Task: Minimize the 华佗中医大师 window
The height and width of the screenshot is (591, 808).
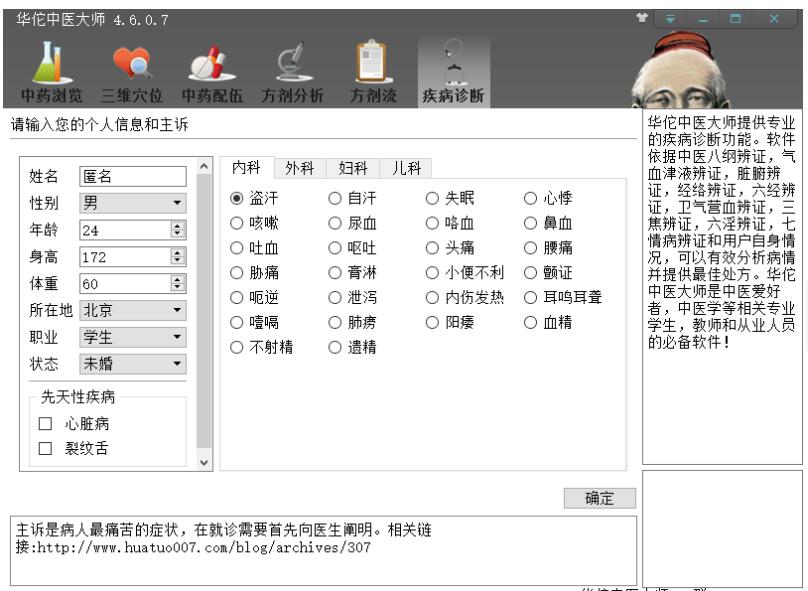Action: click(703, 19)
